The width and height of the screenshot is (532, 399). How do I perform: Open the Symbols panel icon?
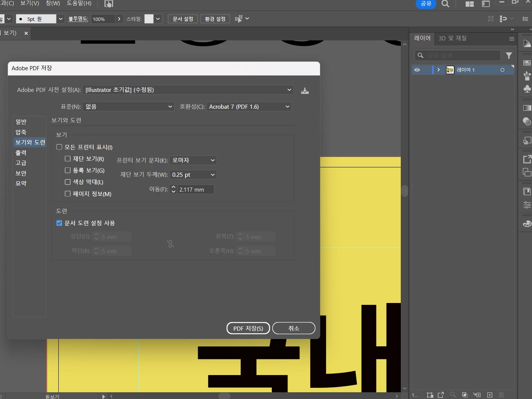click(527, 89)
